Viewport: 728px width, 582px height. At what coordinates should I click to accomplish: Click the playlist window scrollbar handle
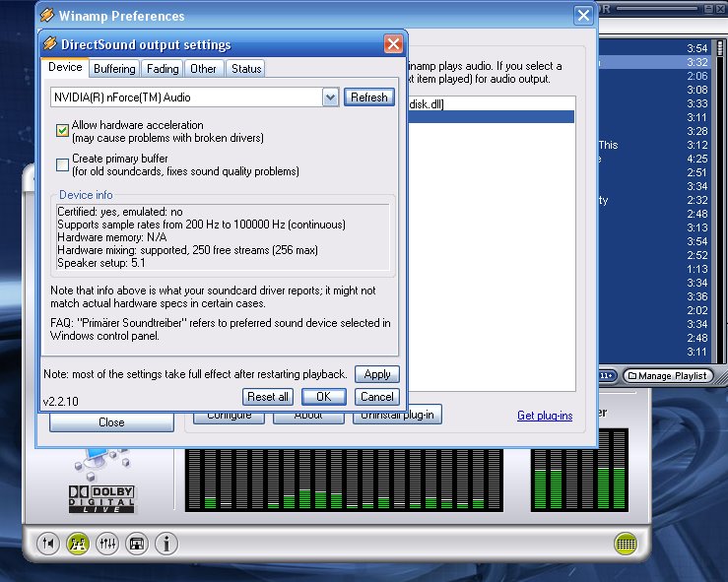click(x=720, y=48)
